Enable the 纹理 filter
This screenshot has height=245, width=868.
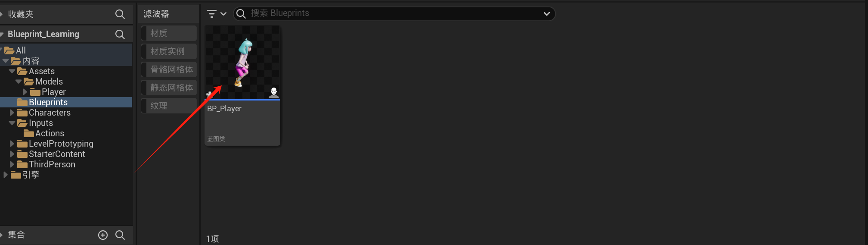click(x=169, y=106)
